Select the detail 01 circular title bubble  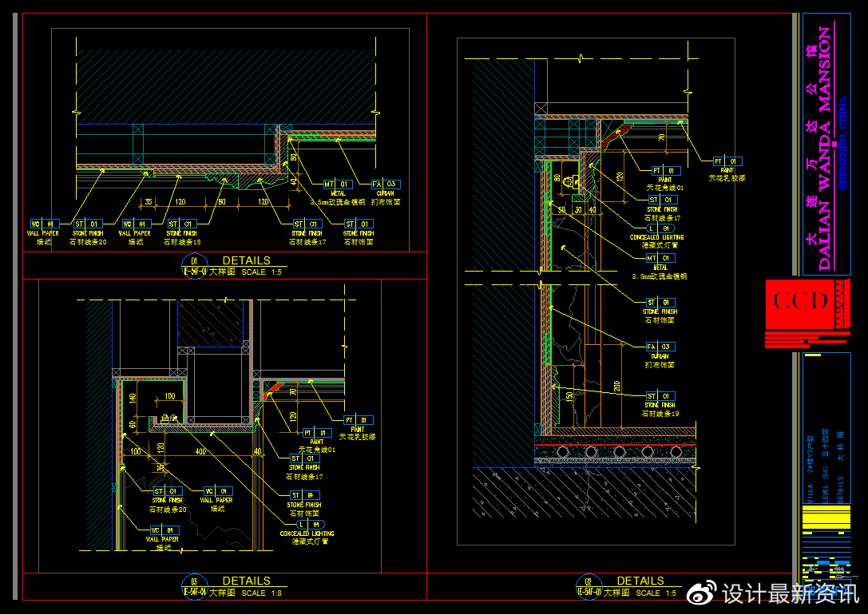point(193,260)
